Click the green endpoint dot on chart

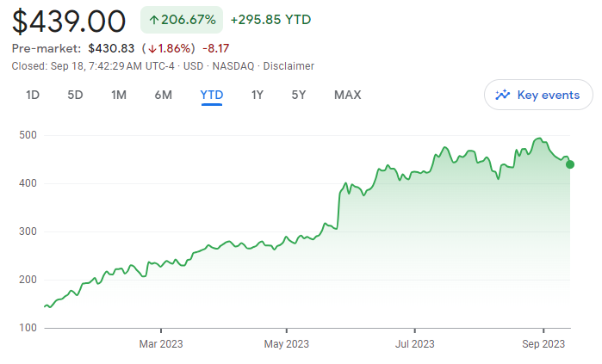coord(570,164)
